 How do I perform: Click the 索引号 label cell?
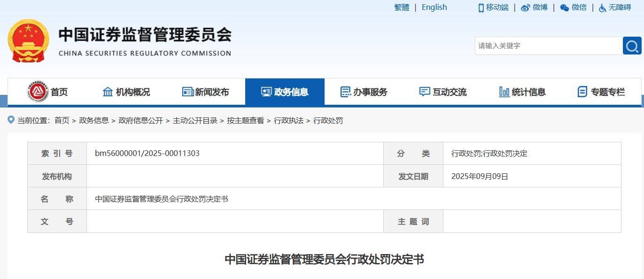tap(57, 154)
